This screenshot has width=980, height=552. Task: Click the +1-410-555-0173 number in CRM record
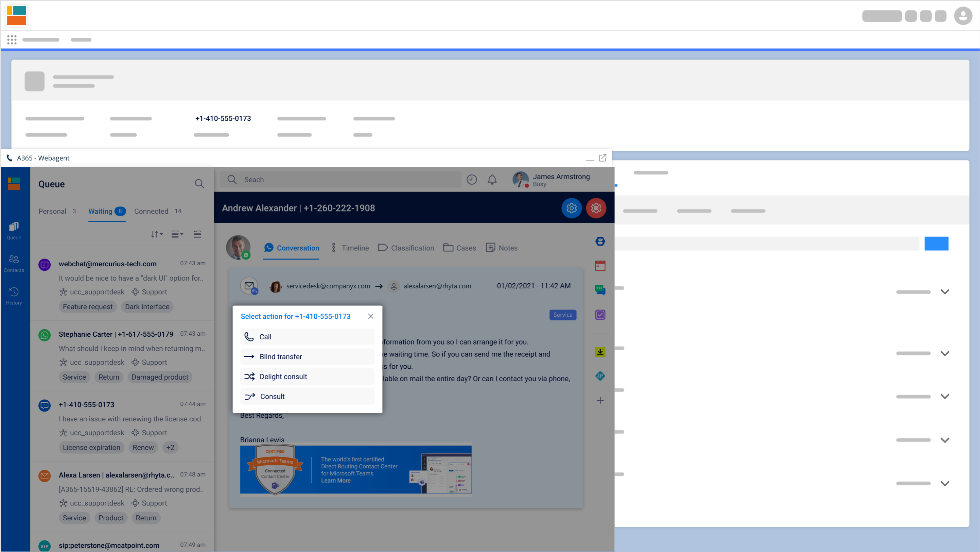coord(223,118)
